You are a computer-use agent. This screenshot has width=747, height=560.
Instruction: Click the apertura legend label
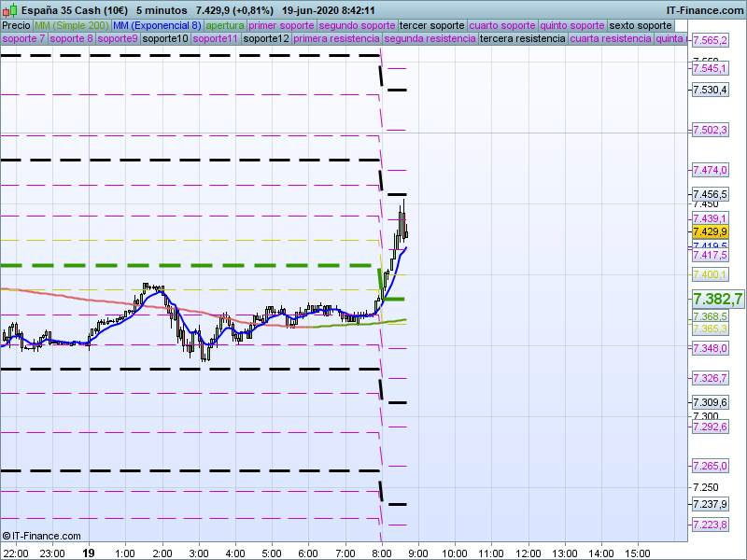point(225,25)
